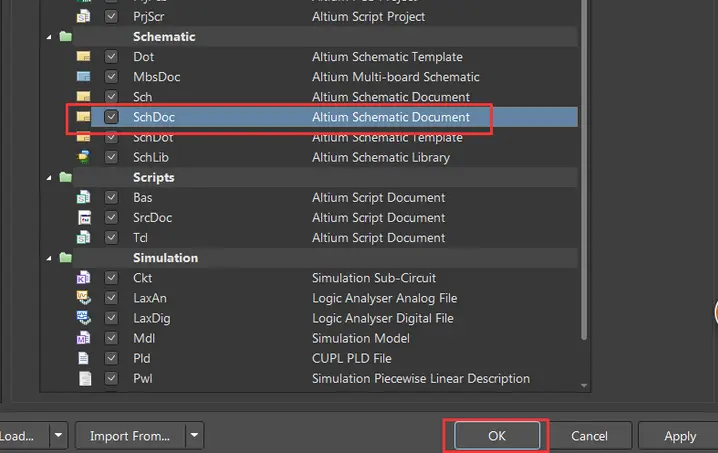Click the Apply button
718x453 pixels.
679,436
